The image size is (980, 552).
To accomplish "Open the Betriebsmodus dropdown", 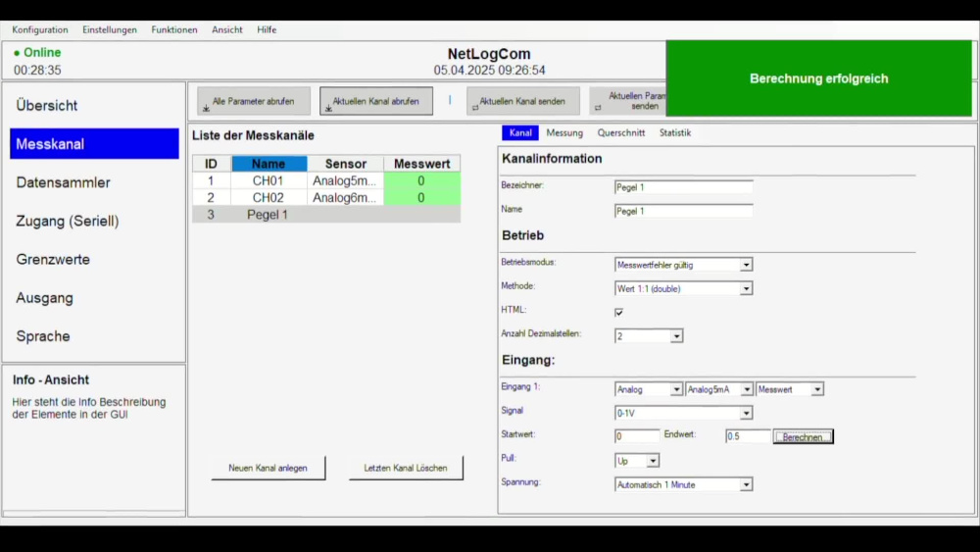I will [684, 265].
